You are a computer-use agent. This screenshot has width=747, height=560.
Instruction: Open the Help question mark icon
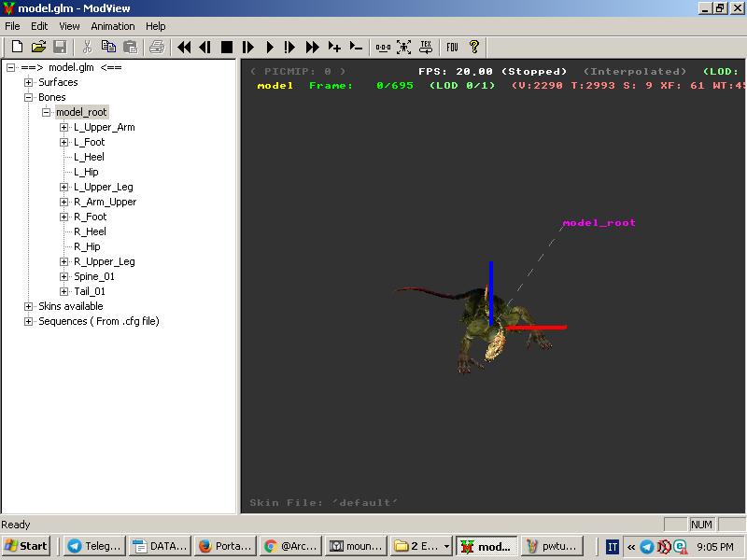click(x=474, y=47)
